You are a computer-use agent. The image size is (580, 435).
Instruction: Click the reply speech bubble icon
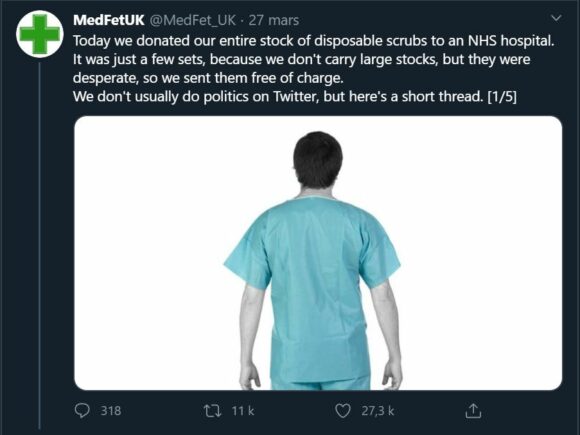(82, 411)
